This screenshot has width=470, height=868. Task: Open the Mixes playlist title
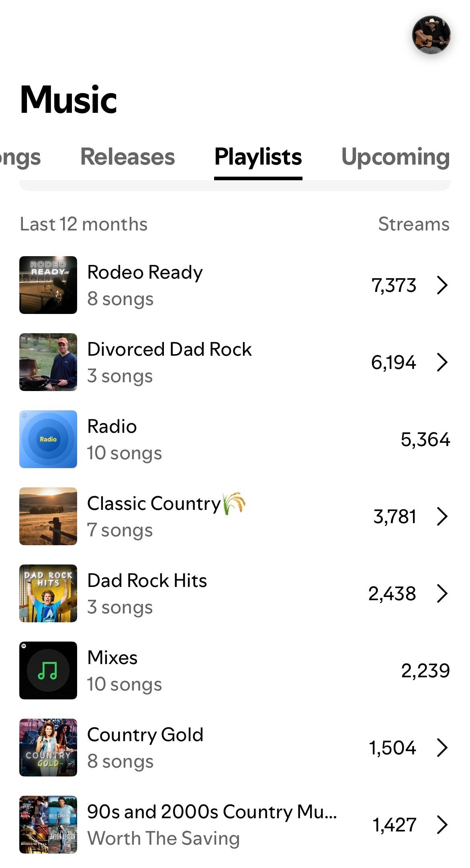pos(112,658)
